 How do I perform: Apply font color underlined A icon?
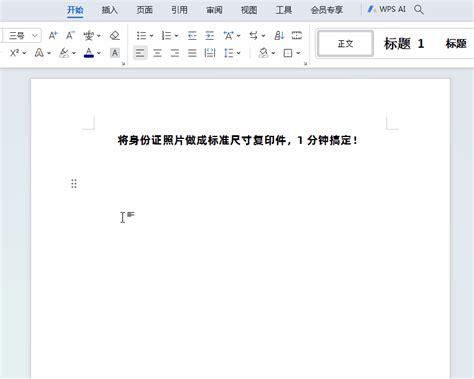89,53
